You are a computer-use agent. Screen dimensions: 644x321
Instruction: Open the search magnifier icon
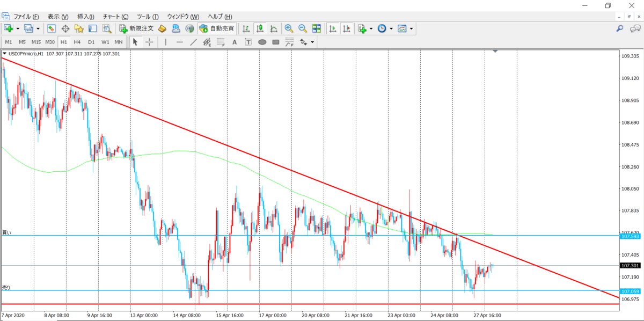(x=620, y=28)
